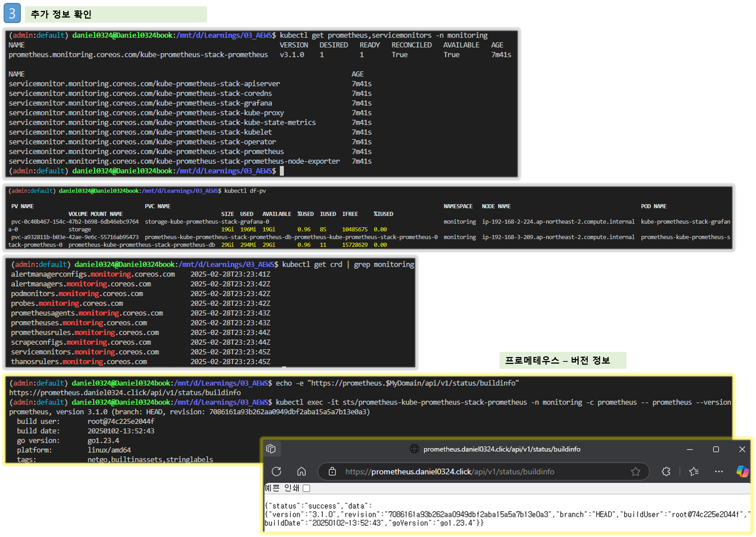The width and height of the screenshot is (756, 537).
Task: Open the browser extensions icon
Action: (666, 472)
